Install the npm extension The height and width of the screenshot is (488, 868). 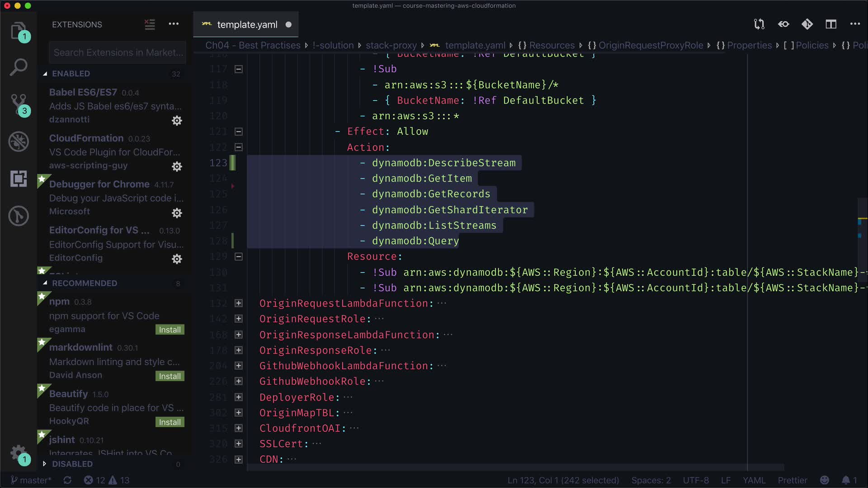170,330
